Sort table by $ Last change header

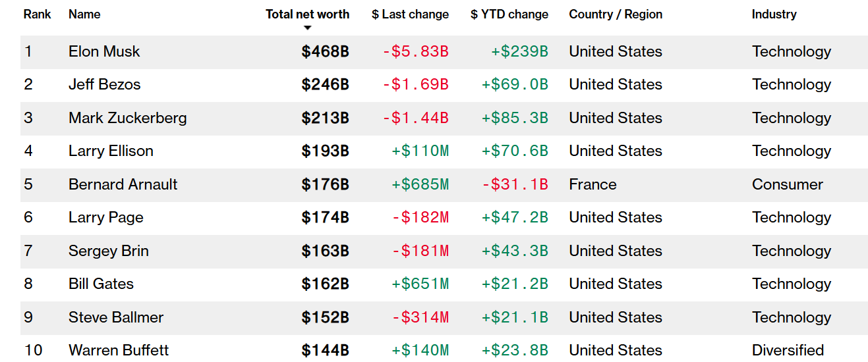pos(410,14)
